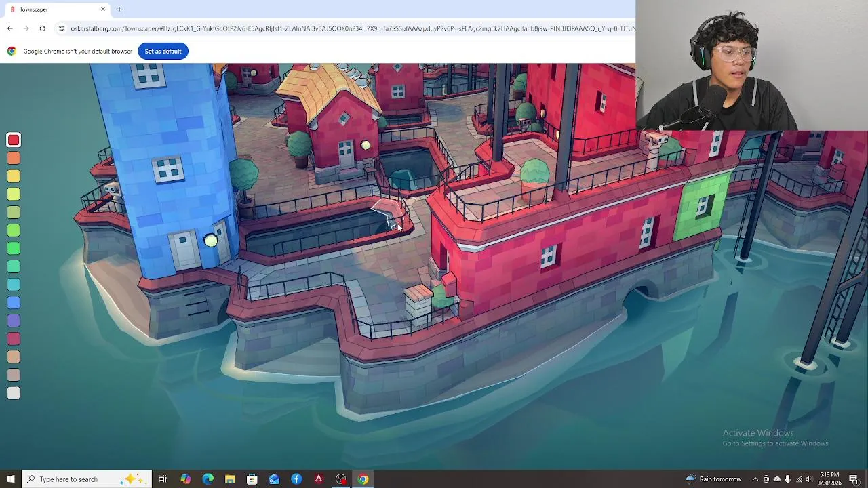Open the Rain tomorrow weather widget
868x488 pixels.
click(x=713, y=479)
